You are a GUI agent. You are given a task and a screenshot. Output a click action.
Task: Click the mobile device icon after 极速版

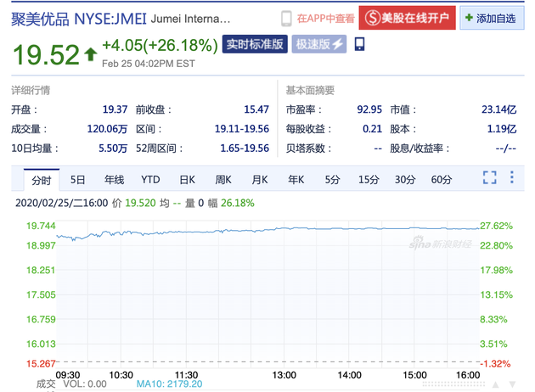tap(359, 44)
